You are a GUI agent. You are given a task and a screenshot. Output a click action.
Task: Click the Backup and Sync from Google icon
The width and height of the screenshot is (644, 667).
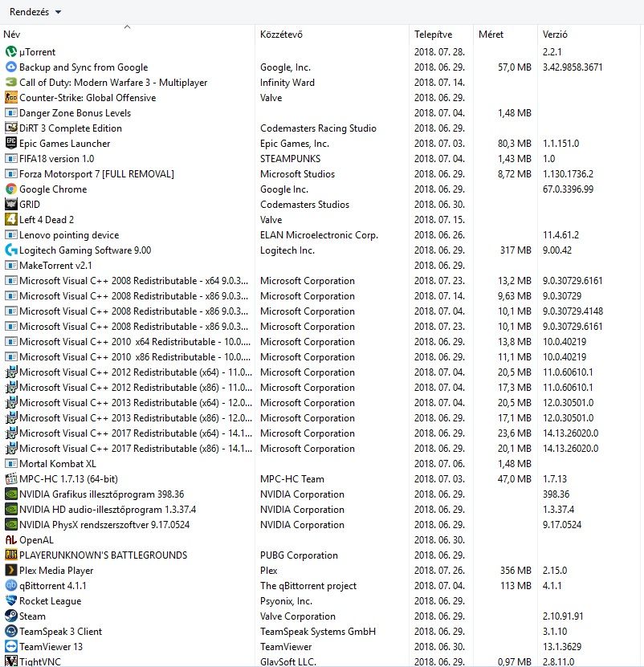(x=11, y=67)
